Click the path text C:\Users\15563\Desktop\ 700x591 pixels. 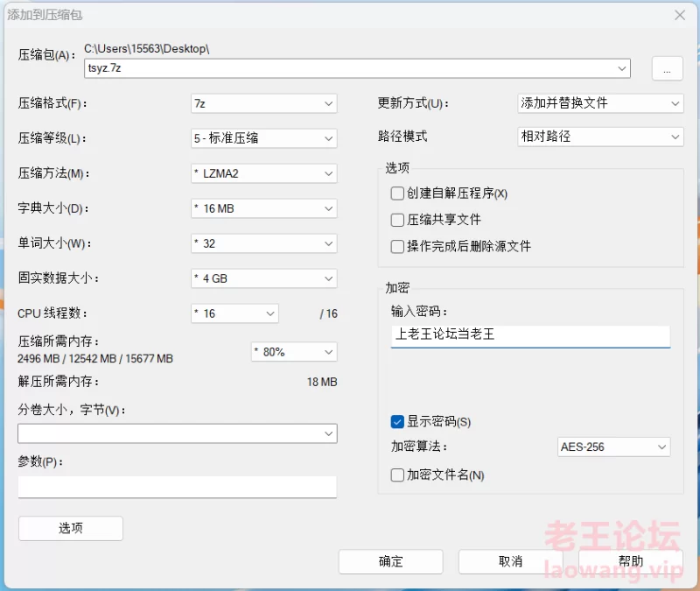pos(147,48)
